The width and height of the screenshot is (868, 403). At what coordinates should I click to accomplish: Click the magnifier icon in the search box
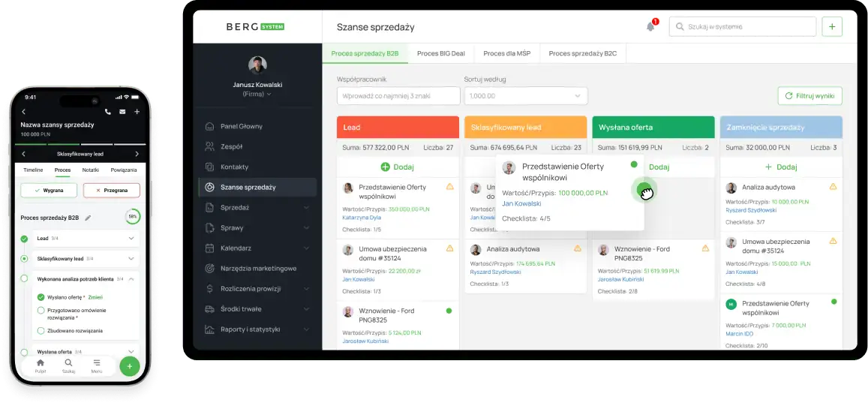(680, 26)
